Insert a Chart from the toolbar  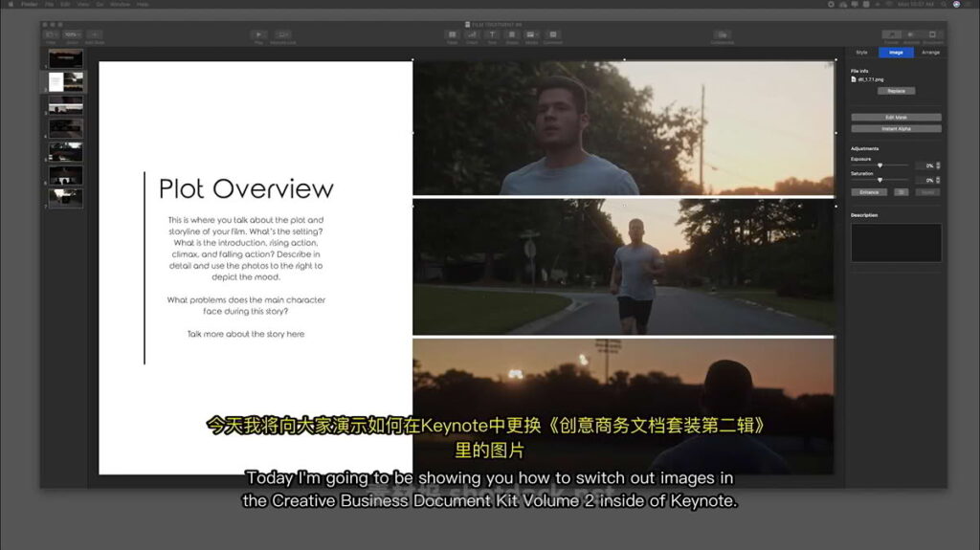pos(472,35)
